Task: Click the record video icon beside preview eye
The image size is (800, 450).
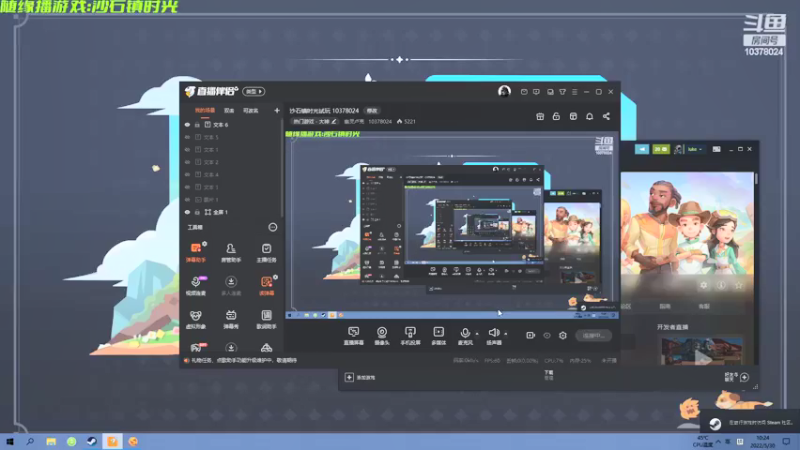Action: pyautogui.click(x=531, y=335)
